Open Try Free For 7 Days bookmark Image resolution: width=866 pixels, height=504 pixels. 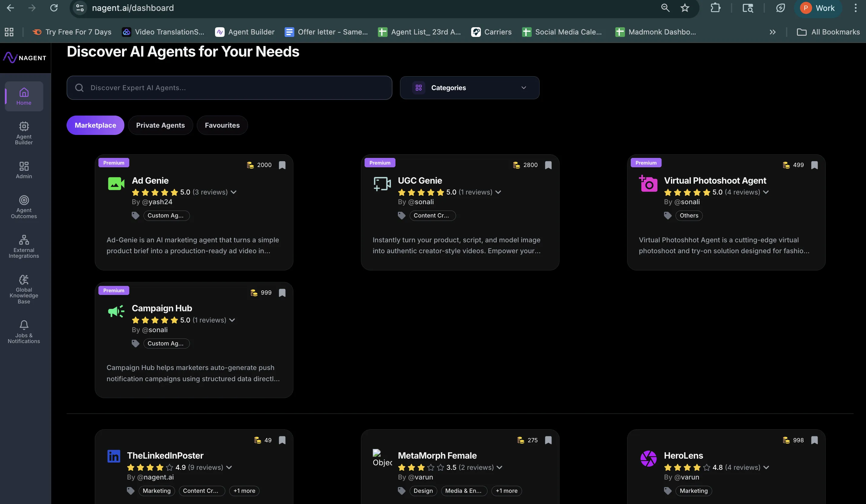72,32
